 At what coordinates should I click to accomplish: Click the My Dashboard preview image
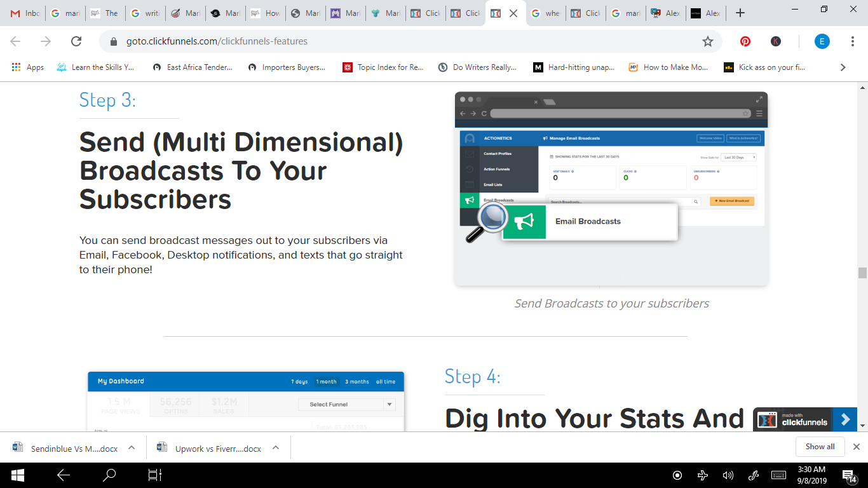246,402
